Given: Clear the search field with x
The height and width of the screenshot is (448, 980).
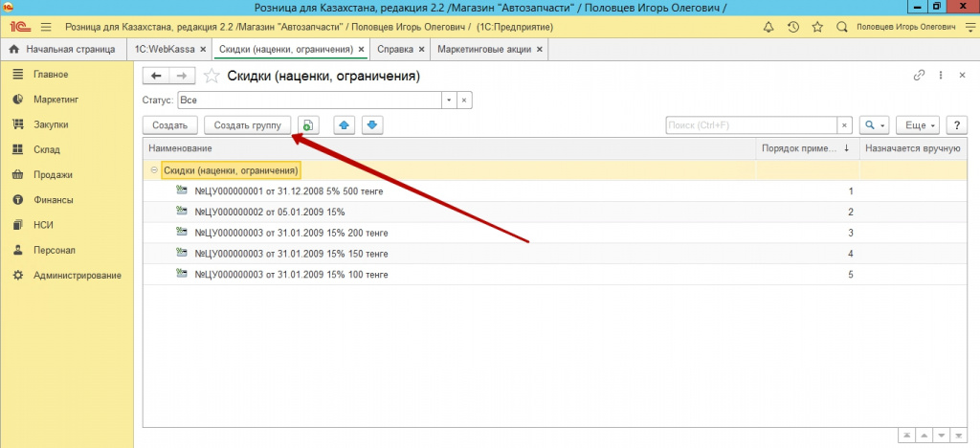Looking at the screenshot, I should (845, 125).
